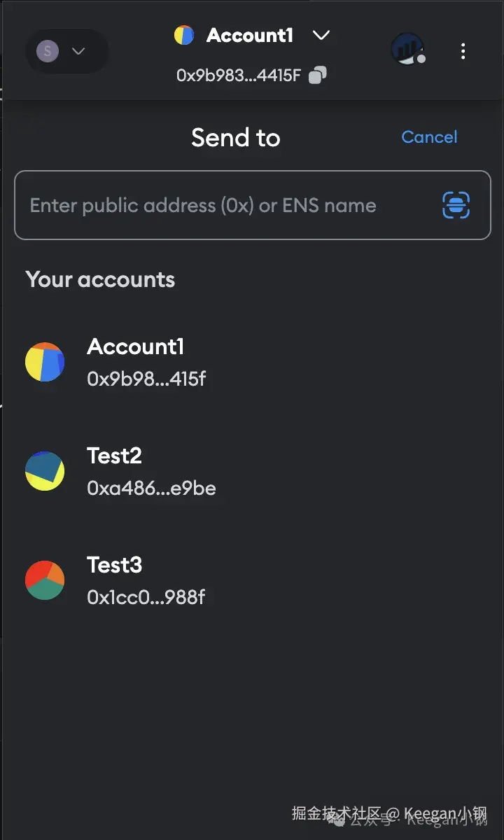This screenshot has height=840, width=504.
Task: Expand the network selector chevron
Action: [78, 51]
